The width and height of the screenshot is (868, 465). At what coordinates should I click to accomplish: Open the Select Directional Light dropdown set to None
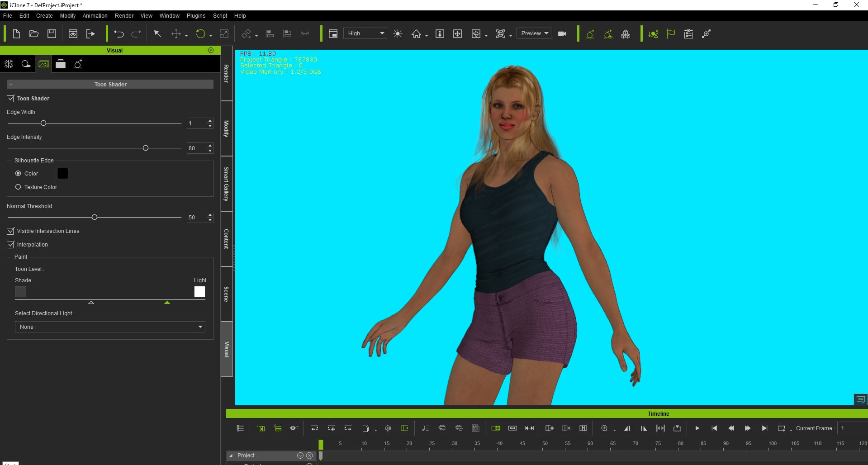(x=110, y=327)
